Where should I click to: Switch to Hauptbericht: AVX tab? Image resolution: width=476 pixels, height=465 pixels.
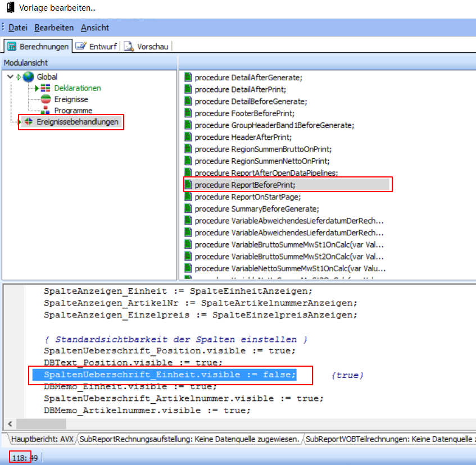(x=42, y=439)
